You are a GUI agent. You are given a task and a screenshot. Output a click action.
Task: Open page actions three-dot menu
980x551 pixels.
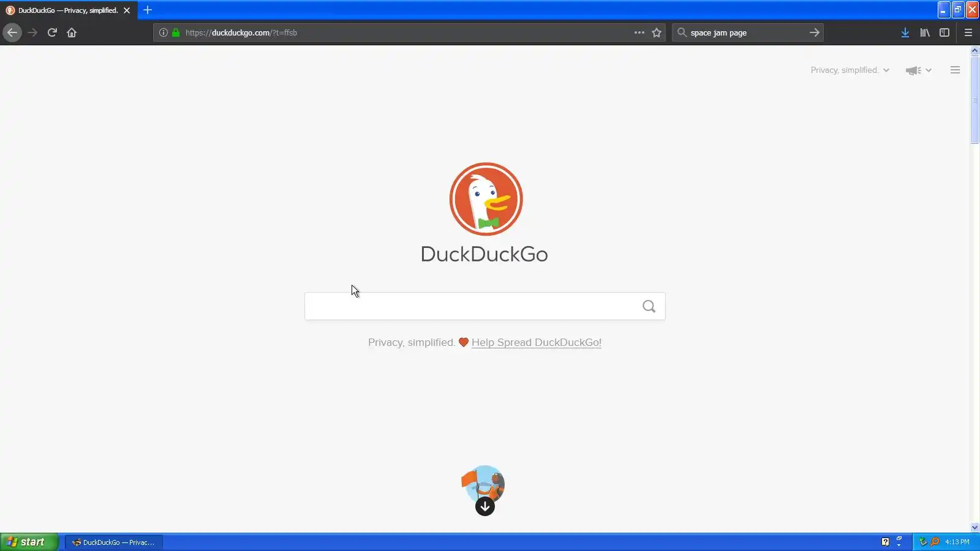(x=639, y=32)
